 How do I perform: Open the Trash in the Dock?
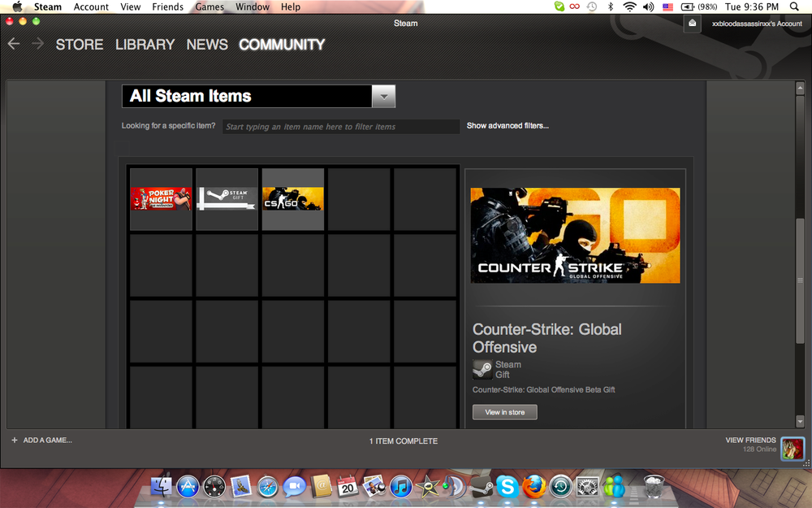[654, 486]
